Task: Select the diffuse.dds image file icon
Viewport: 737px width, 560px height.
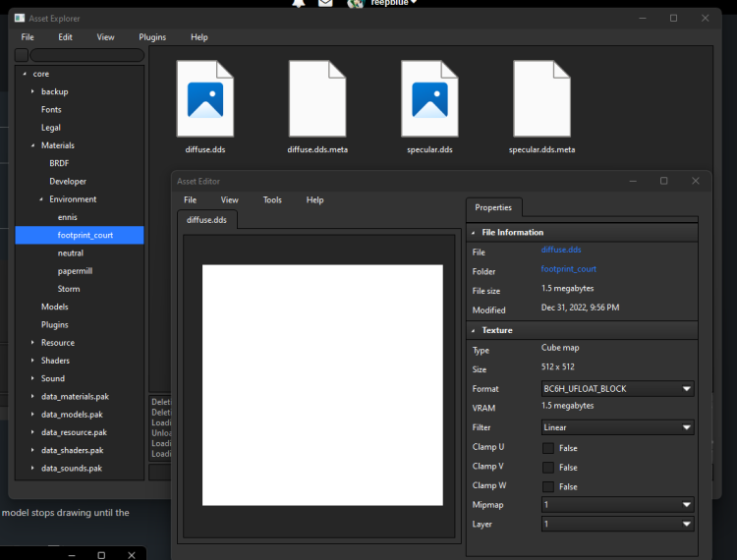Action: coord(205,98)
